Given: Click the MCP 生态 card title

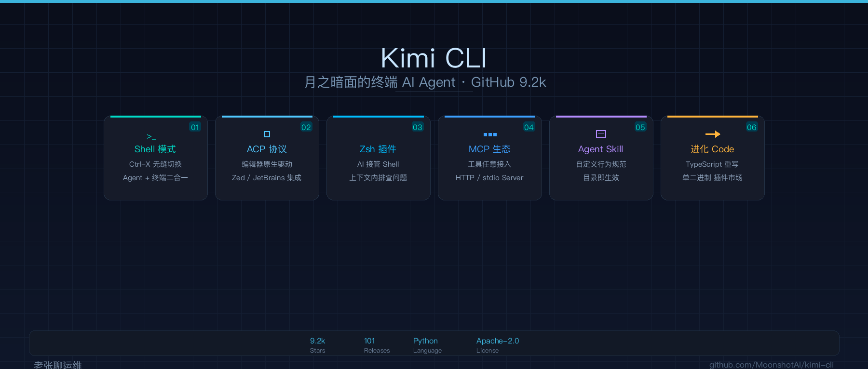Looking at the screenshot, I should pos(489,149).
